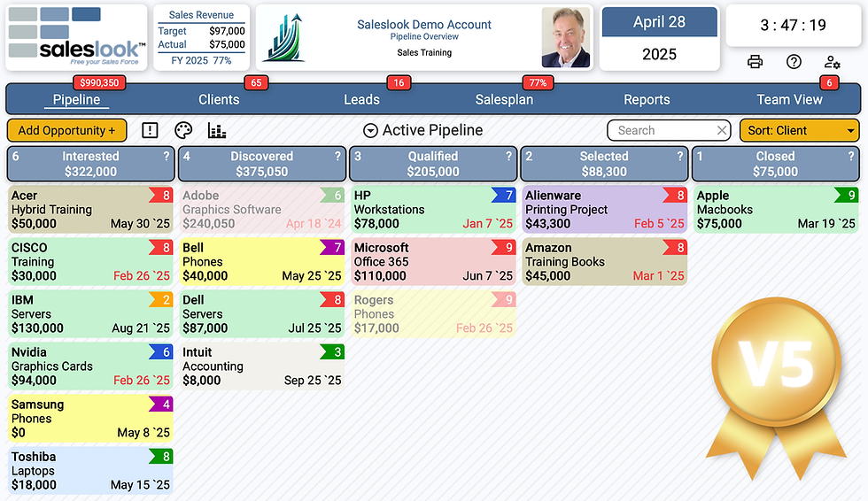Open the Salesplan tab
This screenshot has height=501, width=868.
click(504, 99)
